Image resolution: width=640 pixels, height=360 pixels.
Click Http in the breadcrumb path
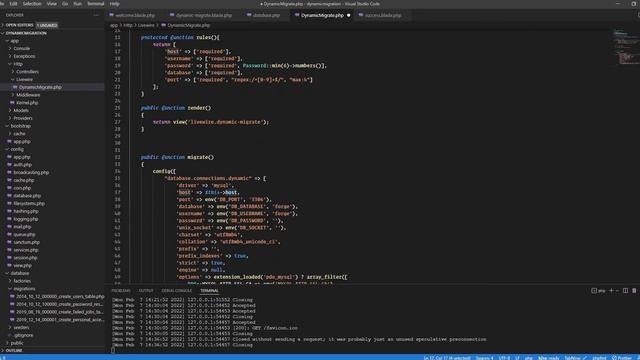coord(128,25)
